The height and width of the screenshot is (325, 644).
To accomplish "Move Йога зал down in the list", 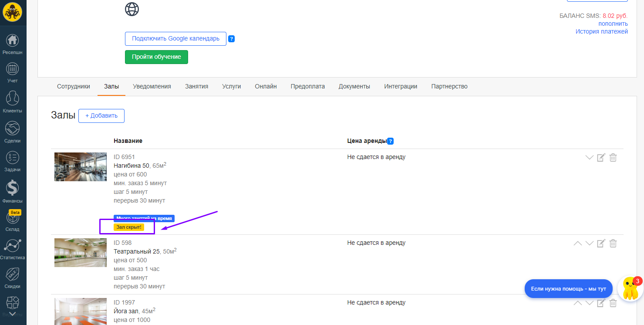I will pyautogui.click(x=590, y=303).
